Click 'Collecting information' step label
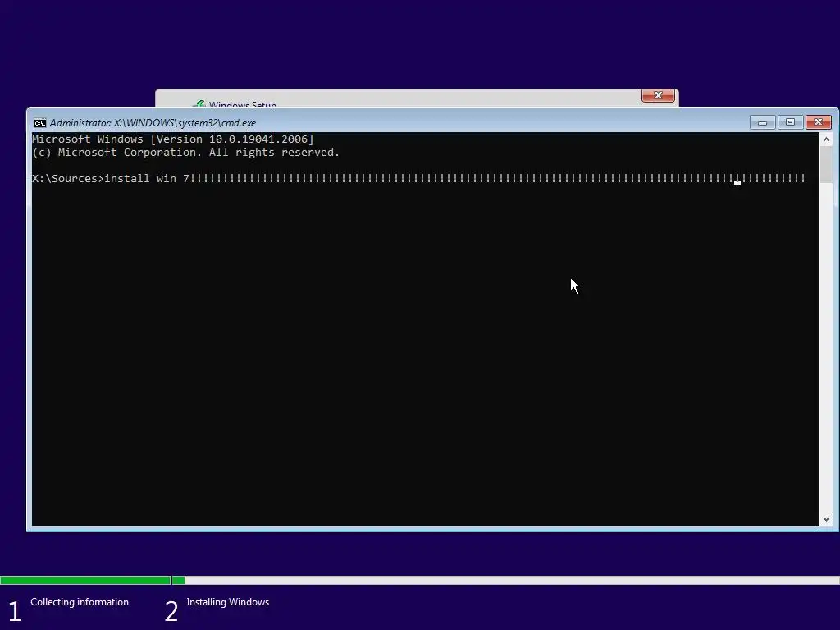This screenshot has width=840, height=630. (80, 602)
